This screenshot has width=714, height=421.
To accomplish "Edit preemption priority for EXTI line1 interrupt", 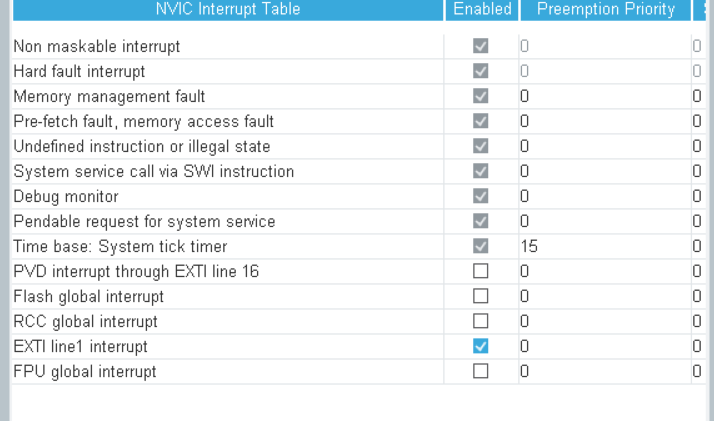I will 600,346.
